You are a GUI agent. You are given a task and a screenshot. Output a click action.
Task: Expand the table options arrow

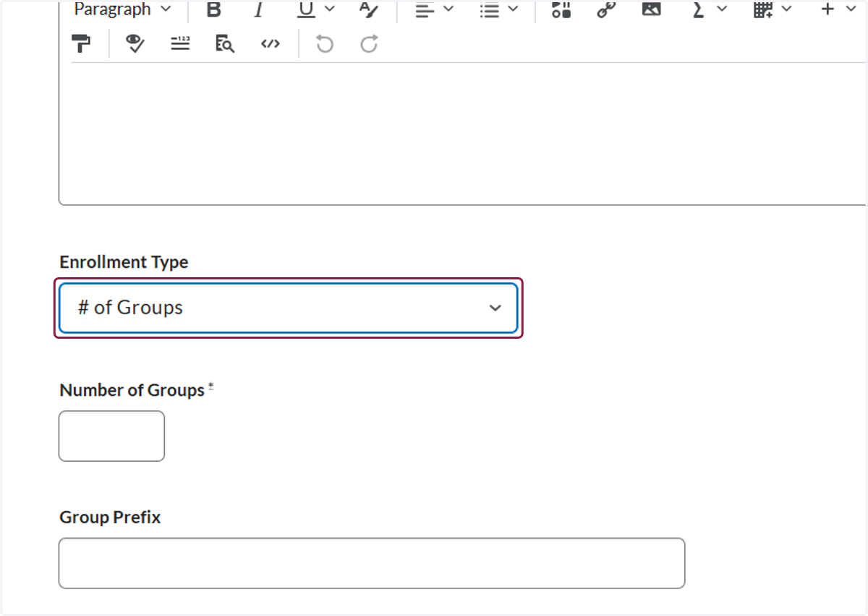pyautogui.click(x=786, y=9)
